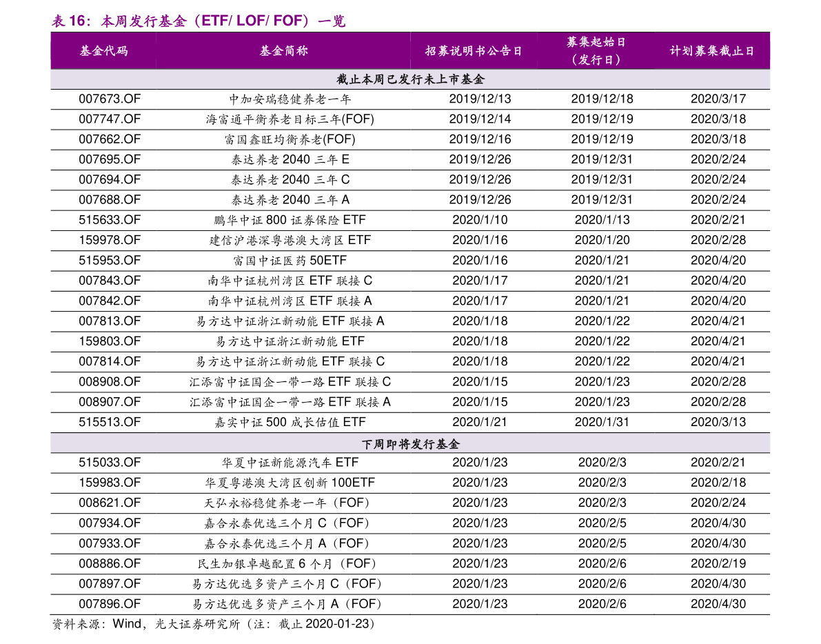Click fund code 007896.OF
821x644 pixels.
click(x=110, y=604)
